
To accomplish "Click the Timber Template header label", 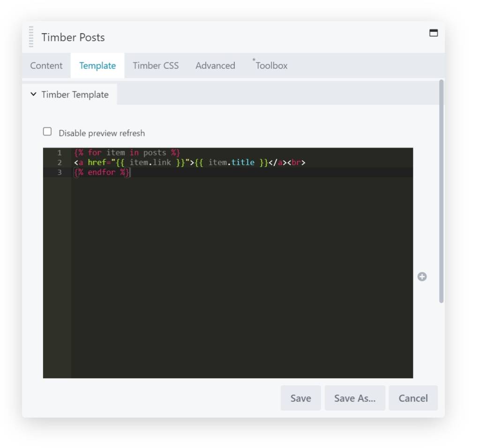I will point(75,94).
